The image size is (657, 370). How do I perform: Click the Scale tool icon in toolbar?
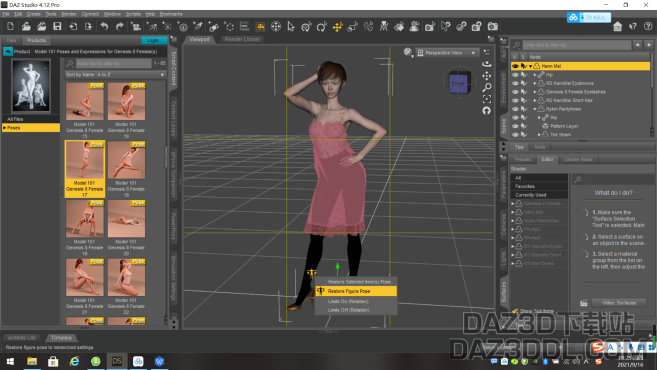click(353, 27)
